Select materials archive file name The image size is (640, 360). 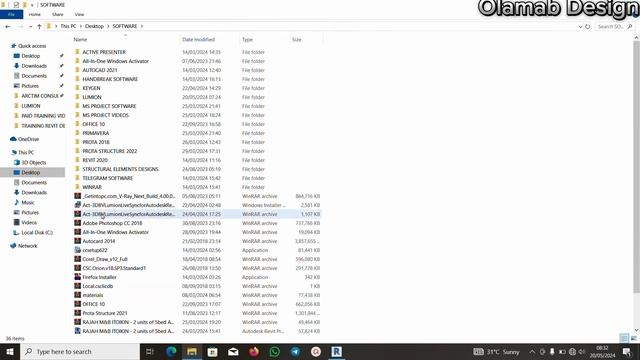pyautogui.click(x=93, y=295)
